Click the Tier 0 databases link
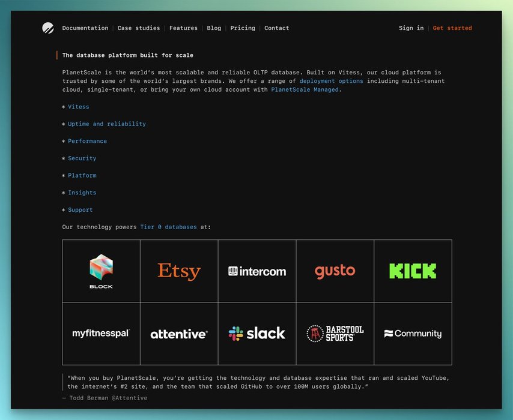 tap(168, 227)
